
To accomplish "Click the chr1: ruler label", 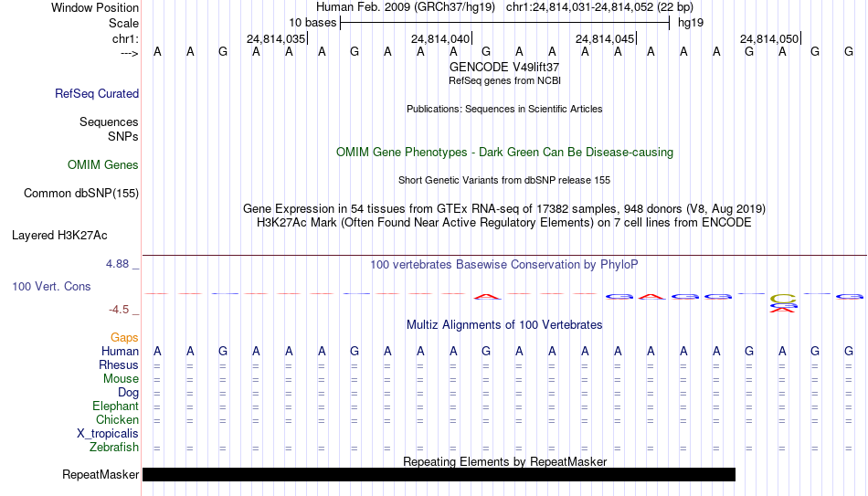I will click(x=125, y=38).
